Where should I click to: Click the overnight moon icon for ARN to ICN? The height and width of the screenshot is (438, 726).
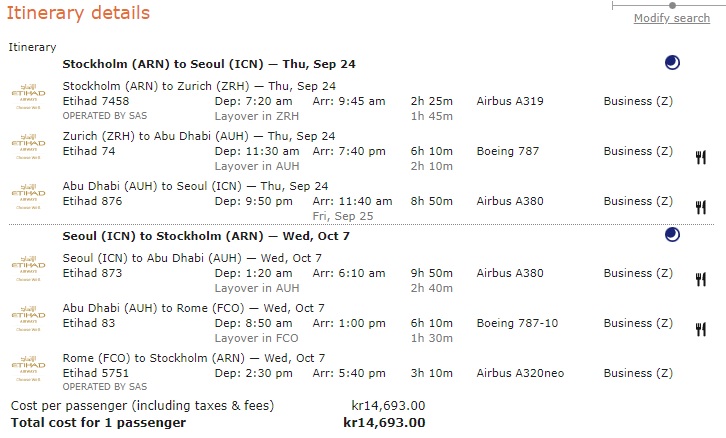(x=672, y=63)
